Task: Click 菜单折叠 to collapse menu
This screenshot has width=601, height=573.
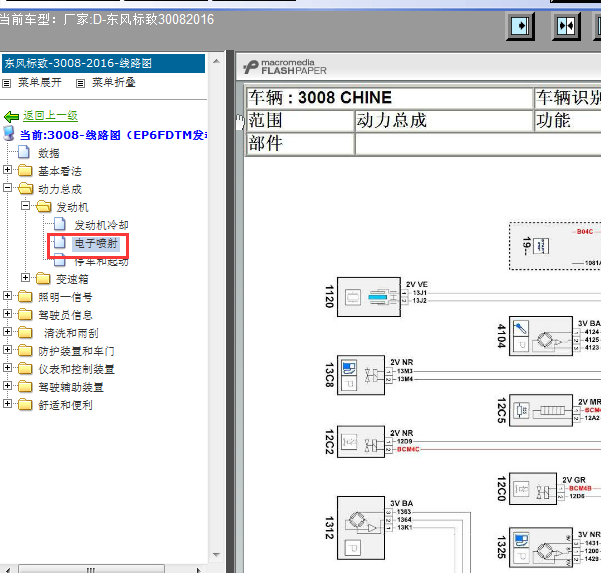Action: (114, 82)
